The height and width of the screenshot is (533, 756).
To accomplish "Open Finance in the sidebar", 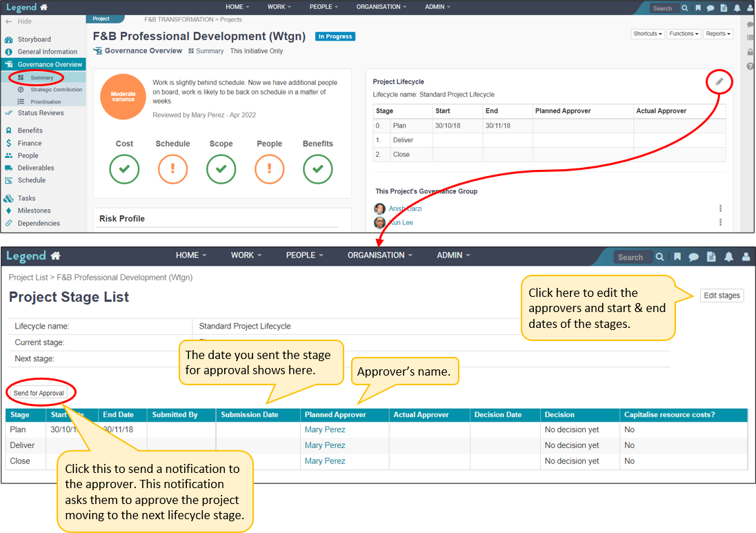I will point(30,144).
